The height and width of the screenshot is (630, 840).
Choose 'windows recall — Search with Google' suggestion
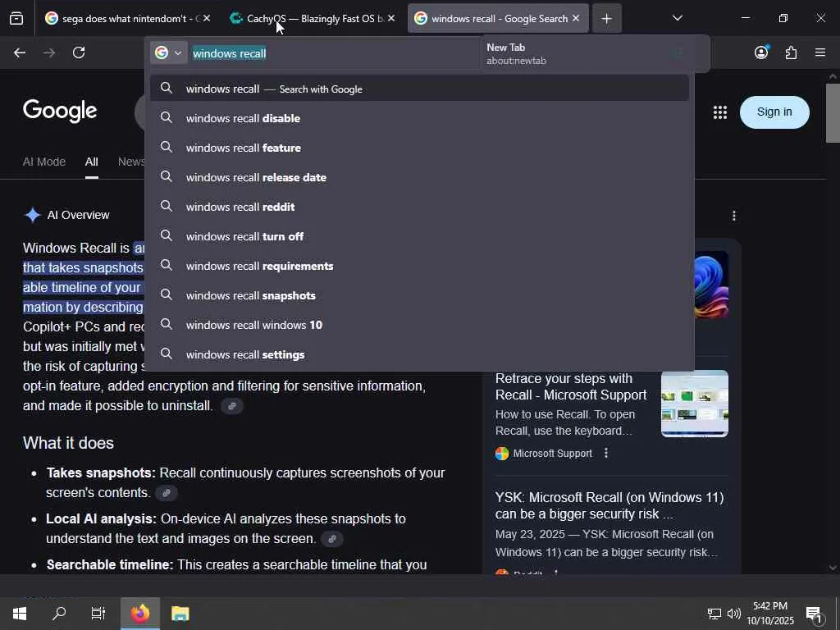coord(419,89)
